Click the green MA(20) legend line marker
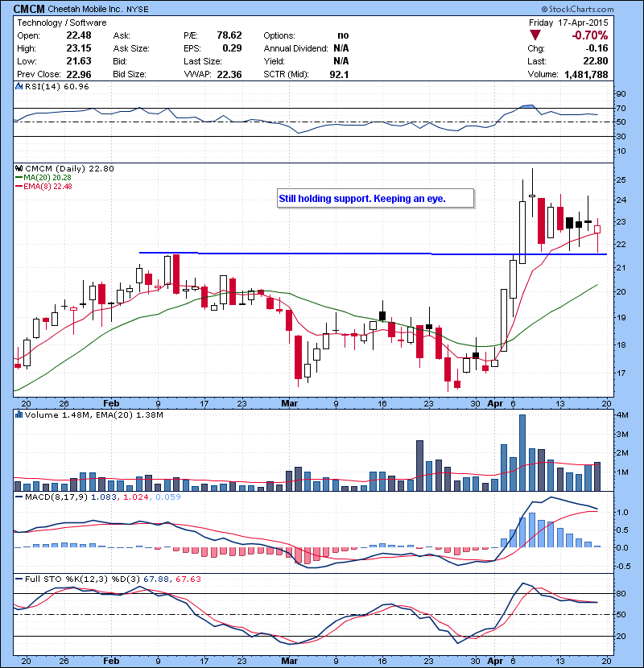The image size is (644, 668). 19,178
